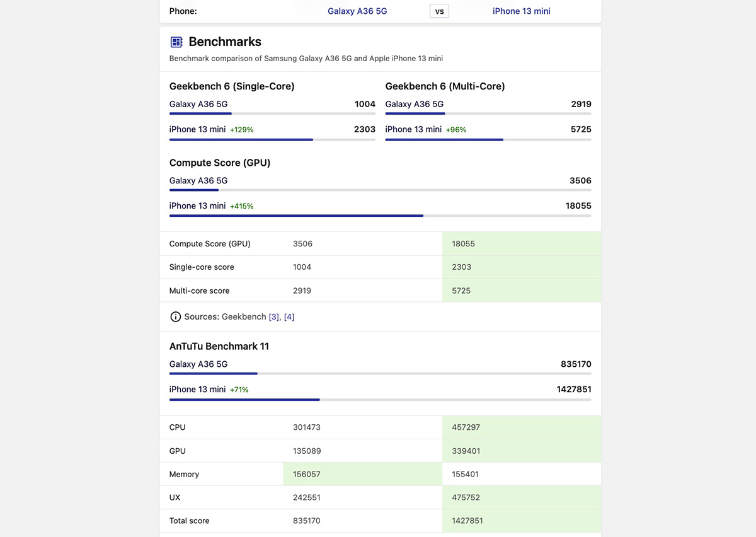The width and height of the screenshot is (756, 537).
Task: Click the +71% AnTuTu difference label
Action: tap(239, 390)
